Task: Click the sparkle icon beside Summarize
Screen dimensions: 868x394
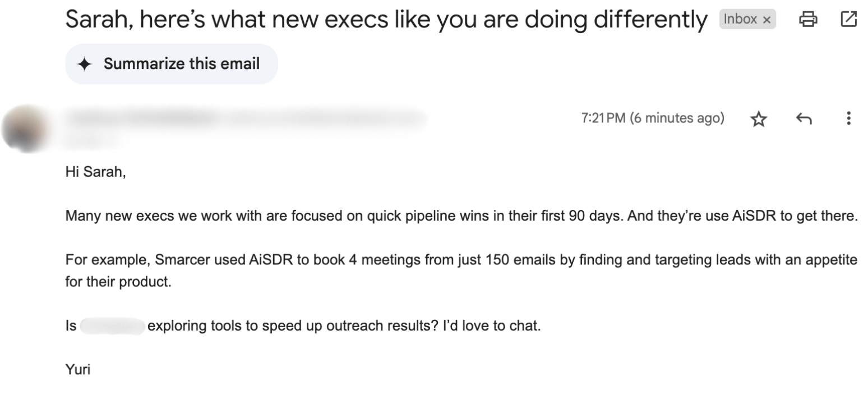Action: [x=84, y=65]
